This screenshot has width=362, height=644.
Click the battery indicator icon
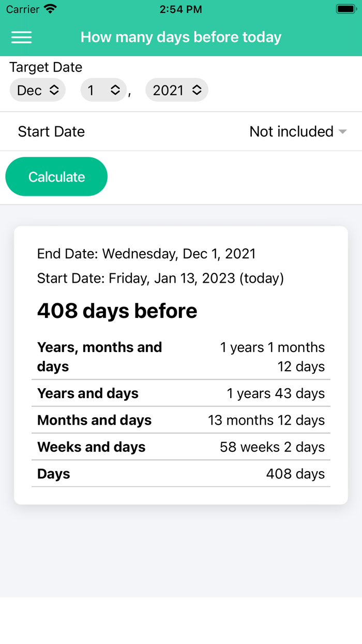pyautogui.click(x=345, y=8)
